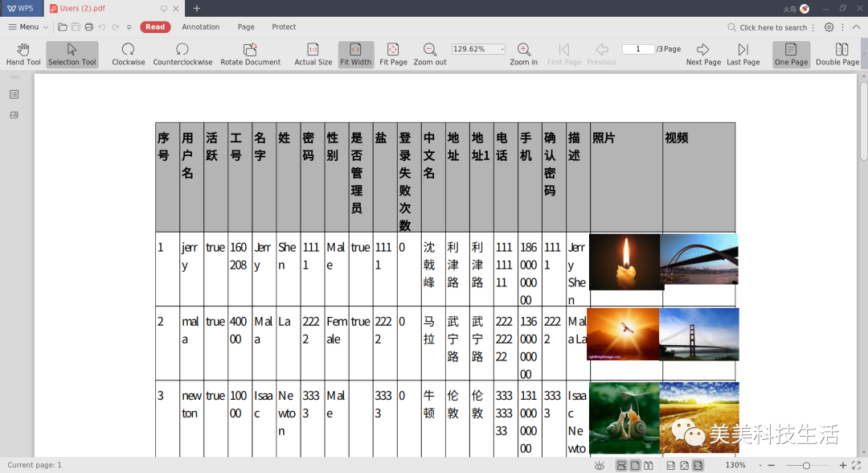The height and width of the screenshot is (473, 868).
Task: Click the page number input field
Action: coord(637,49)
